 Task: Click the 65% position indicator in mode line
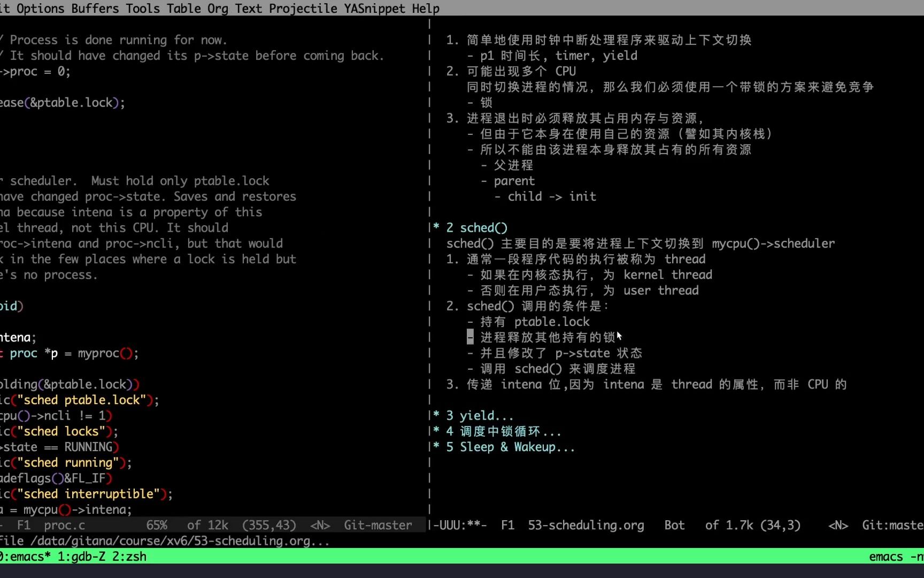click(157, 526)
